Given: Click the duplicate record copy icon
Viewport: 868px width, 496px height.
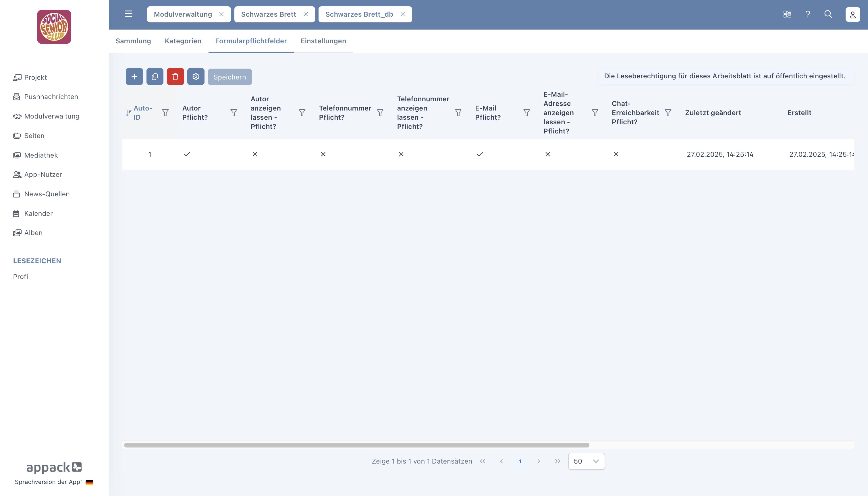Looking at the screenshot, I should tap(155, 77).
